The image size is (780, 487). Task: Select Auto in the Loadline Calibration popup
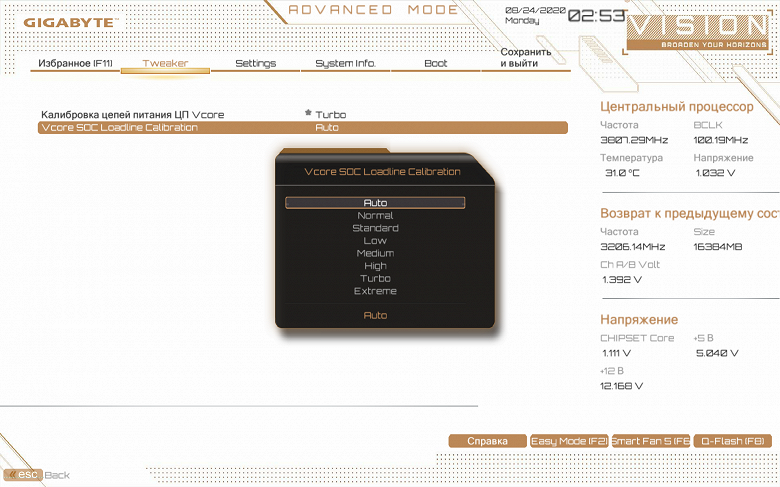(375, 202)
